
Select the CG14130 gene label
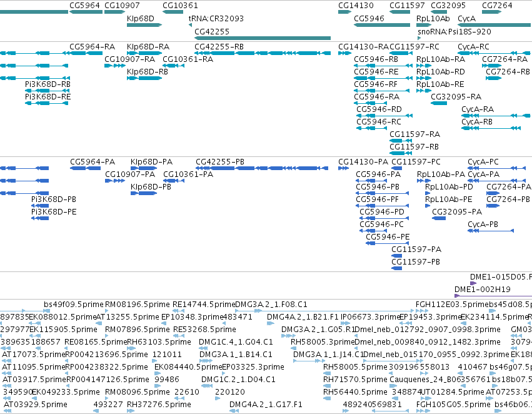click(356, 6)
